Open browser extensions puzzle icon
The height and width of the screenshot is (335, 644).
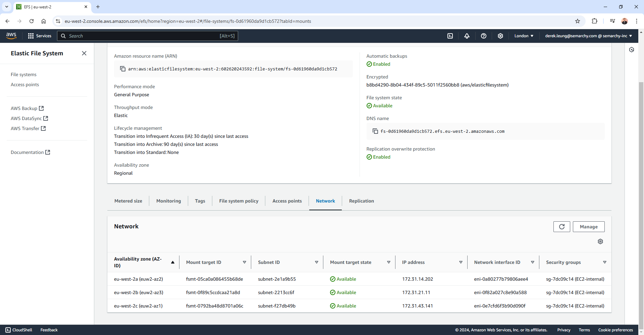594,21
